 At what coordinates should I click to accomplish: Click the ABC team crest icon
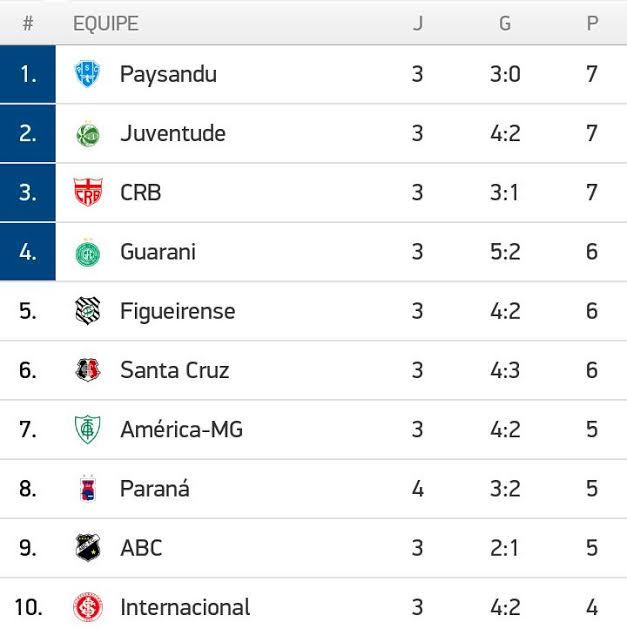[x=88, y=548]
